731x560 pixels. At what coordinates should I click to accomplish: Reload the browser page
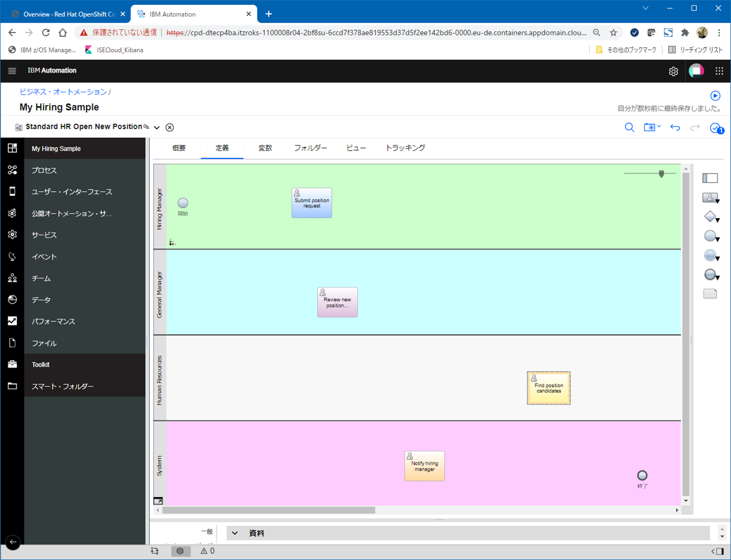click(46, 33)
